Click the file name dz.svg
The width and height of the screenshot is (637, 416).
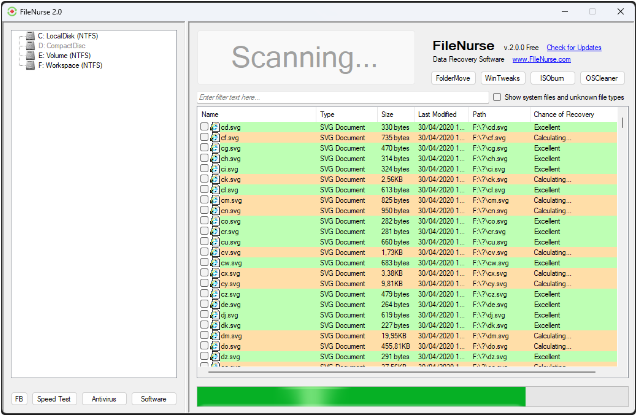230,356
